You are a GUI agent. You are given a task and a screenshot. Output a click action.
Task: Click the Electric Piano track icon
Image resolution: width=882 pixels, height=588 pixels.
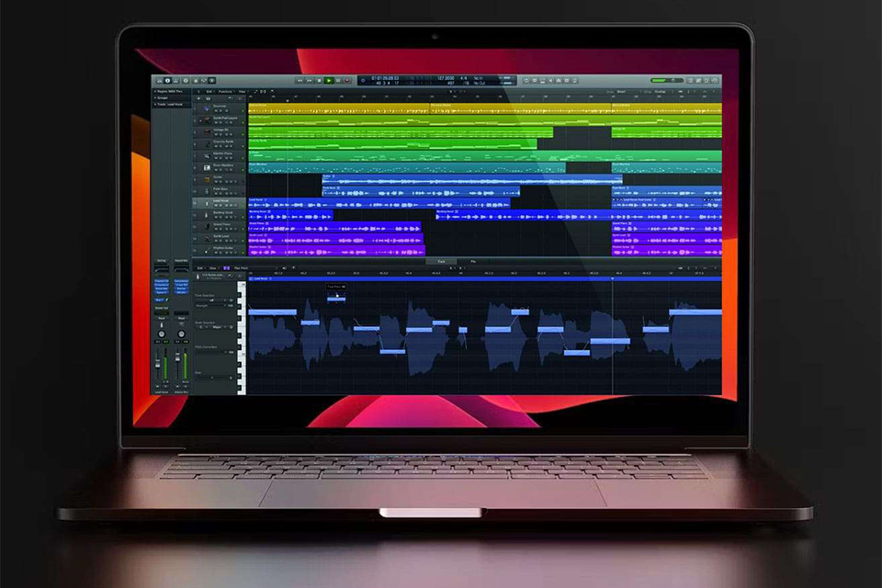click(x=207, y=155)
